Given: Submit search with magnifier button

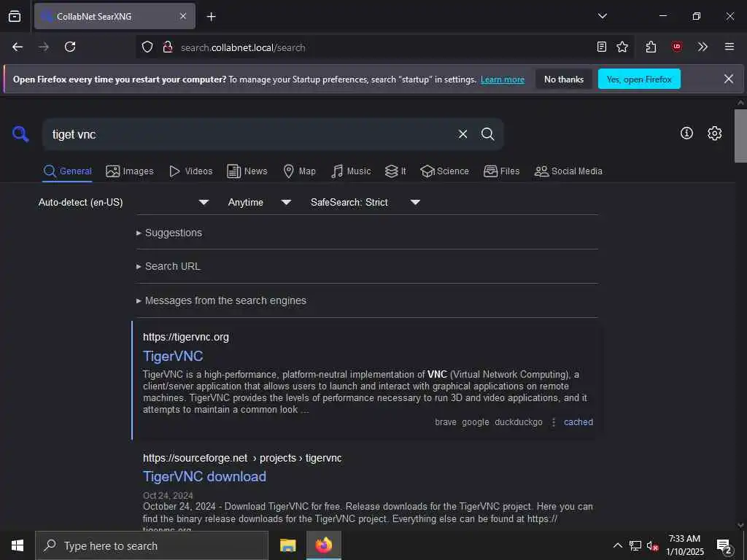Looking at the screenshot, I should pyautogui.click(x=487, y=134).
